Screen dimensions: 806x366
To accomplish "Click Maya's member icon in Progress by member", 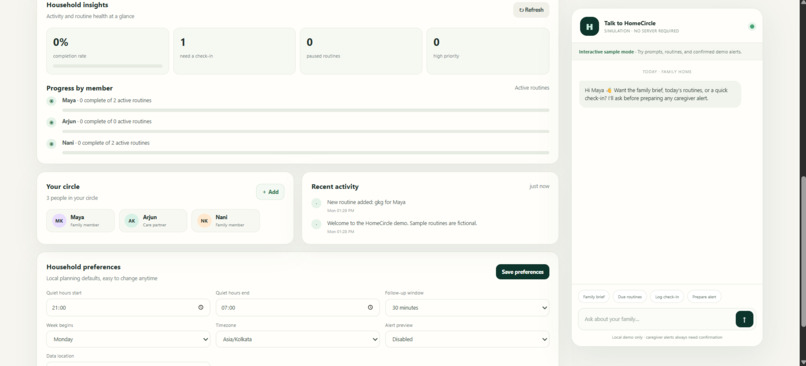I will point(51,101).
